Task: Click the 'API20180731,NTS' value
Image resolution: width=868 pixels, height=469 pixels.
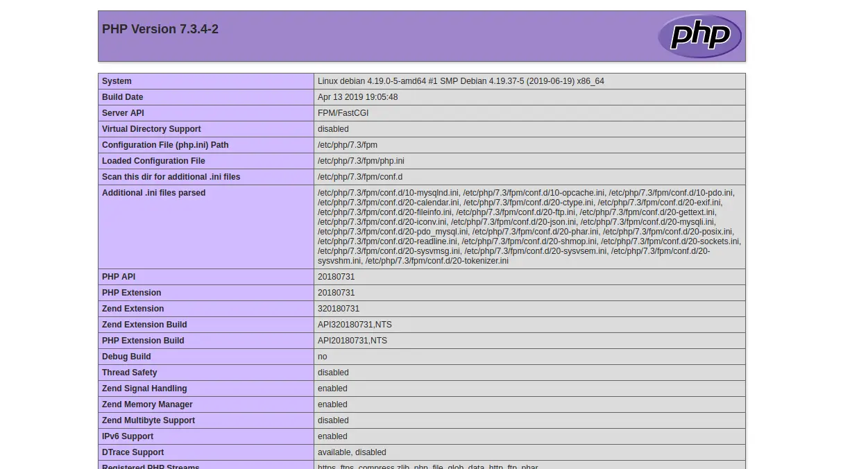Action: [x=352, y=341]
